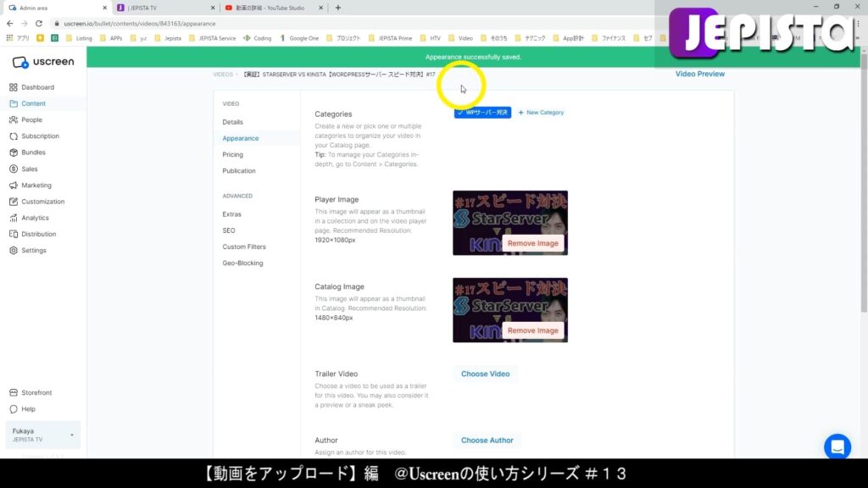Open the Sales section
The width and height of the screenshot is (868, 488).
tap(24, 169)
